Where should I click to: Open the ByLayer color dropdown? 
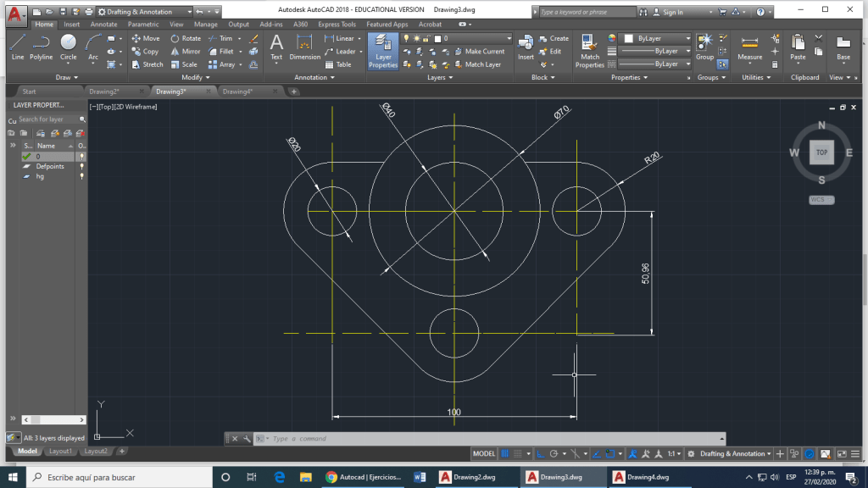(x=651, y=38)
